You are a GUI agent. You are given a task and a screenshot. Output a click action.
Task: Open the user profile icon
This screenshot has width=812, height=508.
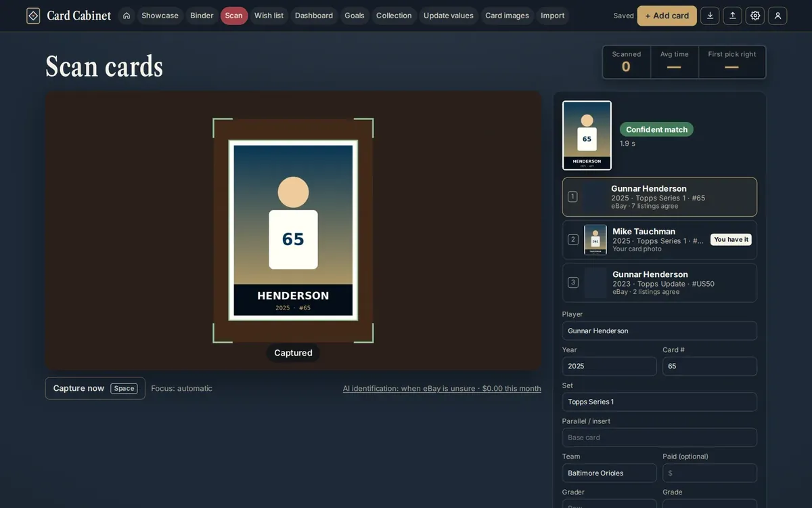tap(777, 16)
